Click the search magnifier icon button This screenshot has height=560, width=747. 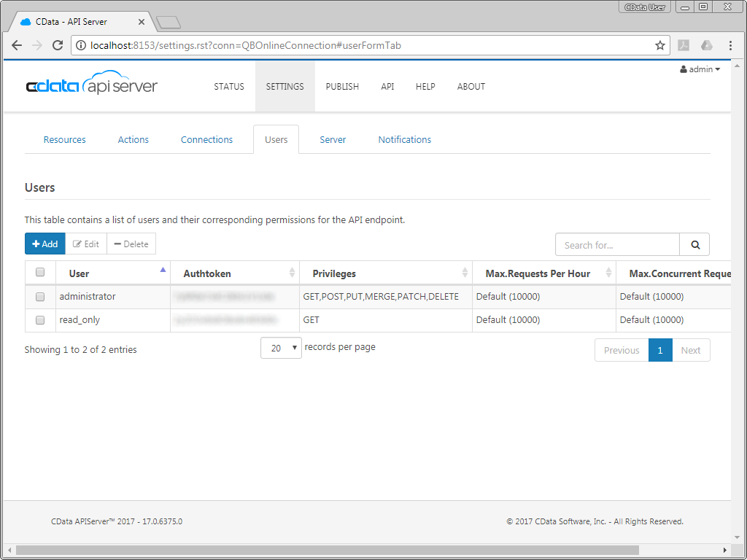(694, 245)
